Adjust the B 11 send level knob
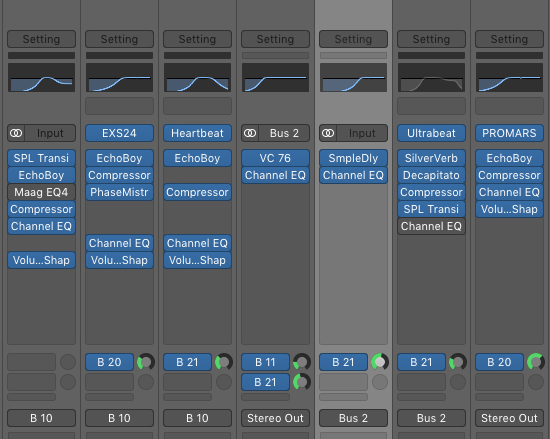Image resolution: width=550 pixels, height=439 pixels. point(302,362)
